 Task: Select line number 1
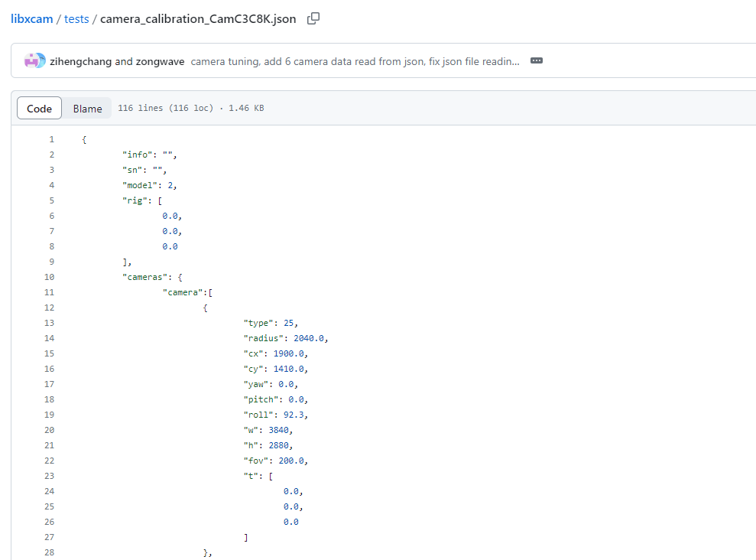point(51,139)
